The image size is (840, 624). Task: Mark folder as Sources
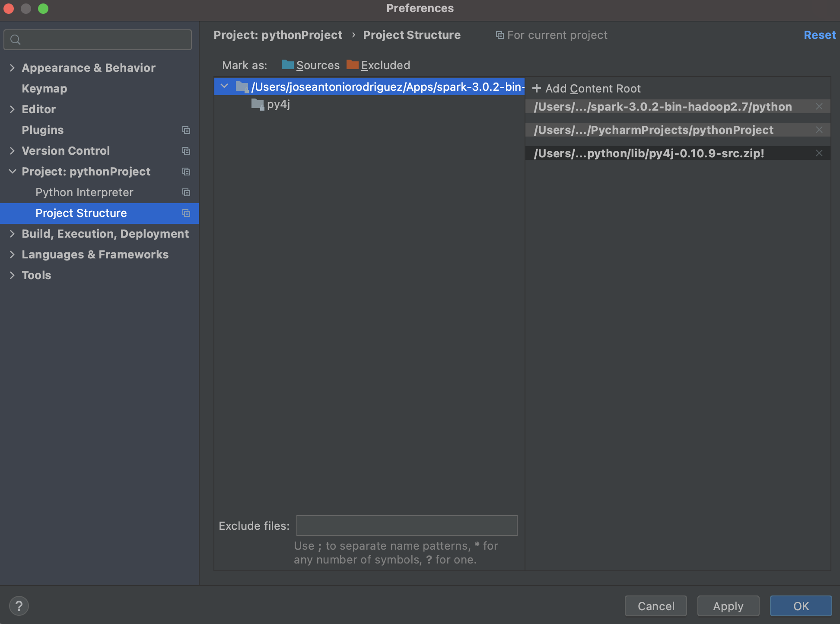pyautogui.click(x=311, y=65)
